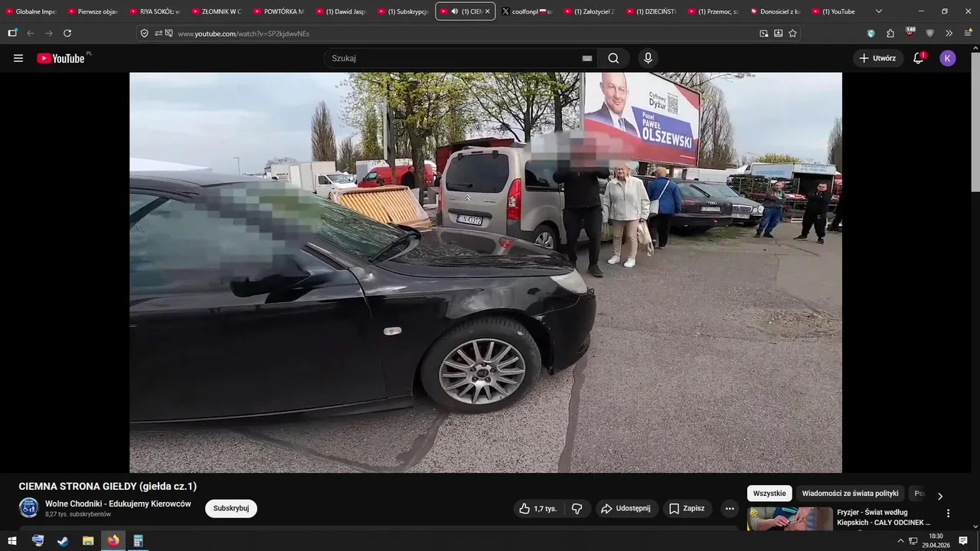Open the Wolne Chodniki channel avatar

click(x=28, y=508)
